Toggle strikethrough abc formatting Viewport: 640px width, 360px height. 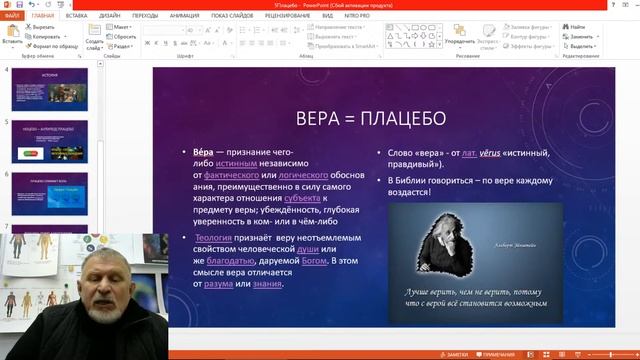tap(184, 43)
